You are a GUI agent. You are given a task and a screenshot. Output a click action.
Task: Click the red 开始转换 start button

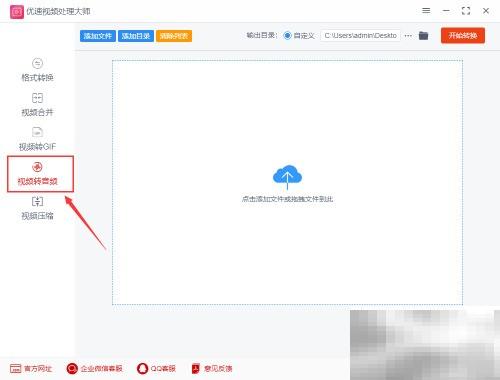[463, 35]
